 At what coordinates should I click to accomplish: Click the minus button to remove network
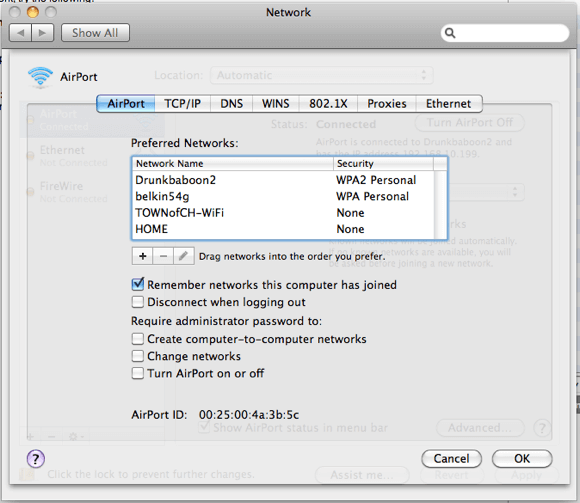pos(163,256)
